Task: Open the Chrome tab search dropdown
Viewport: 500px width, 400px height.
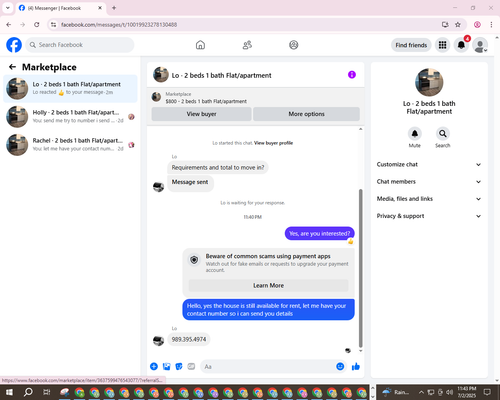Action: click(x=8, y=8)
